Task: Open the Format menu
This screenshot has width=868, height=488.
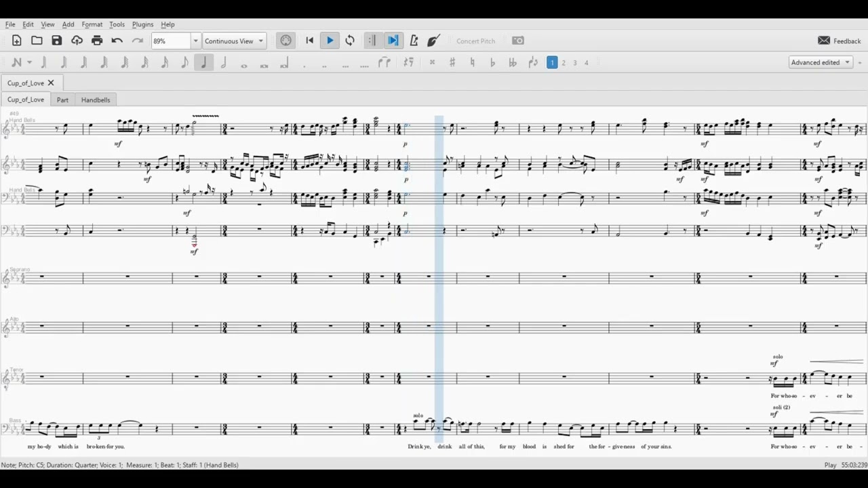Action: click(x=92, y=24)
